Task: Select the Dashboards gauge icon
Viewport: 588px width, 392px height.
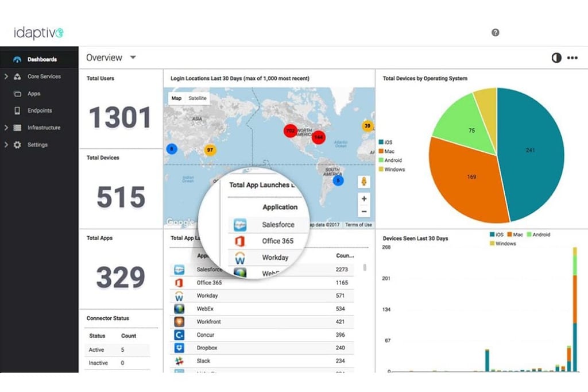Action: point(17,59)
